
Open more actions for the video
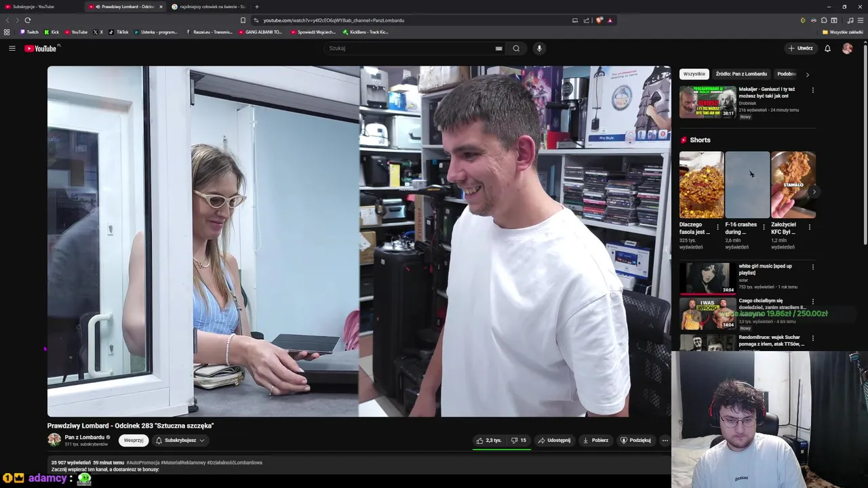click(x=665, y=440)
